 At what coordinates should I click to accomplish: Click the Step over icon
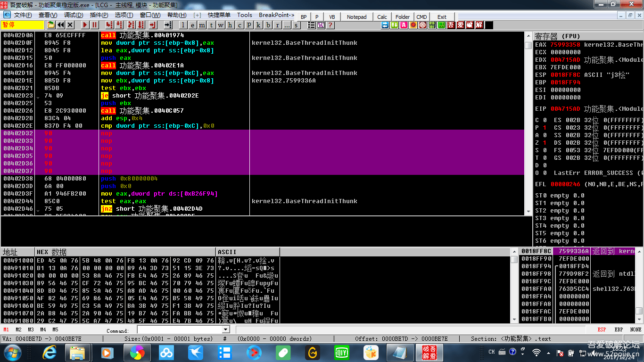[x=119, y=25]
